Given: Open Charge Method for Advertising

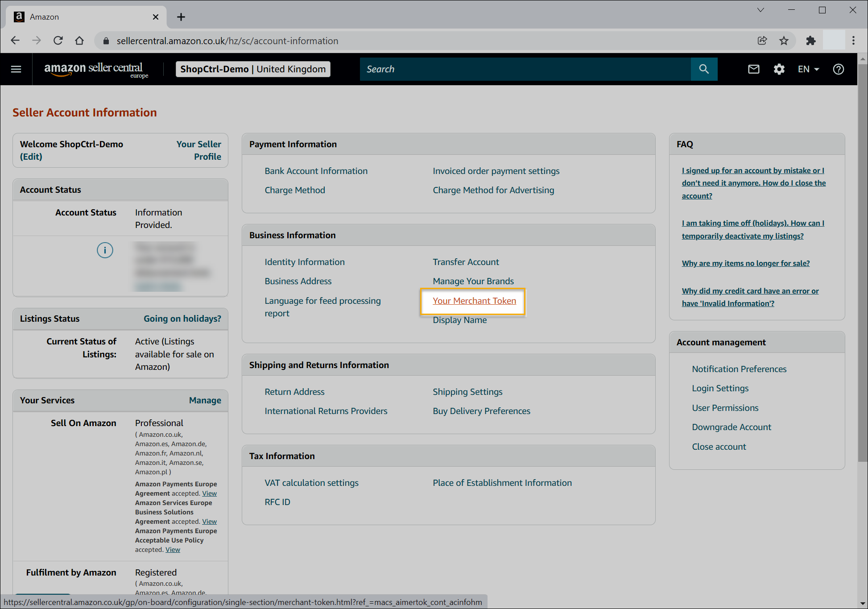Looking at the screenshot, I should tap(493, 190).
